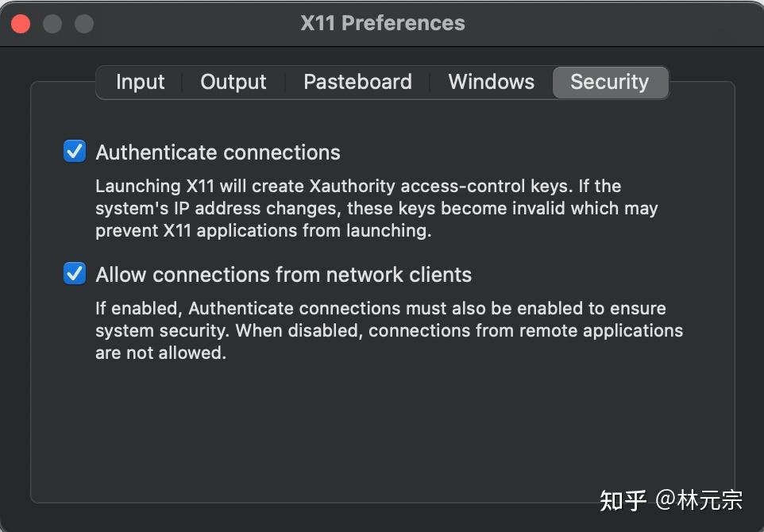Minimize the X11 Preferences window
The image size is (764, 532).
tap(52, 23)
